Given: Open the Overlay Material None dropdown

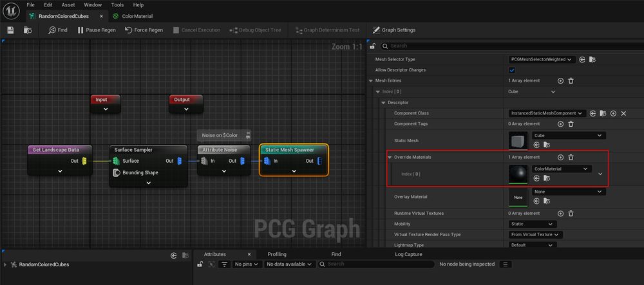Looking at the screenshot, I should coord(569,192).
